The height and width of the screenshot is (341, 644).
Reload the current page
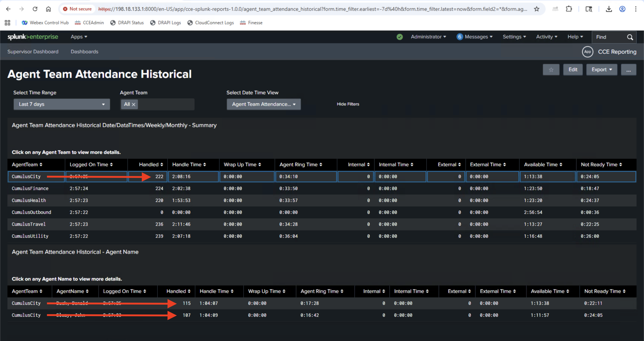[35, 9]
